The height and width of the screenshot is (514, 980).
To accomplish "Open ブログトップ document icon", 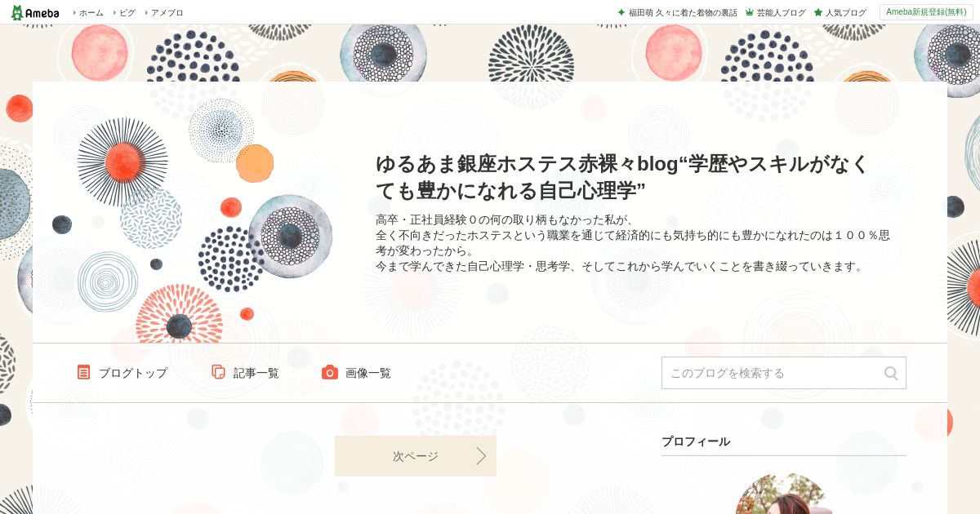I will tap(84, 372).
